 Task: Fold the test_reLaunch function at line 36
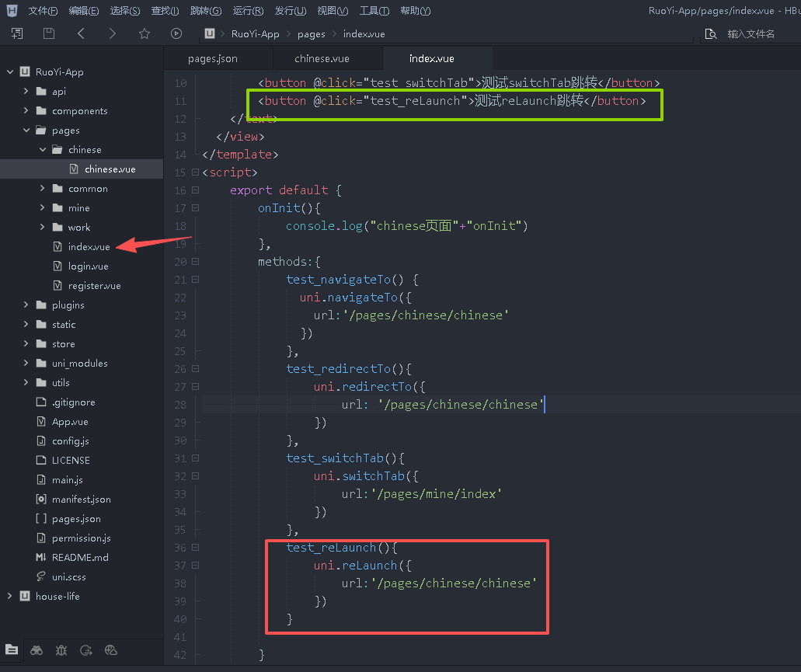[x=195, y=548]
